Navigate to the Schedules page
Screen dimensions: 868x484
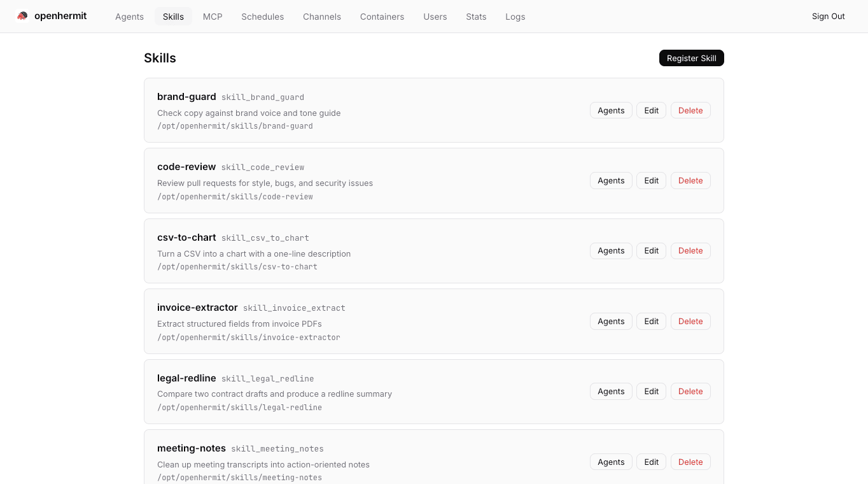(262, 17)
